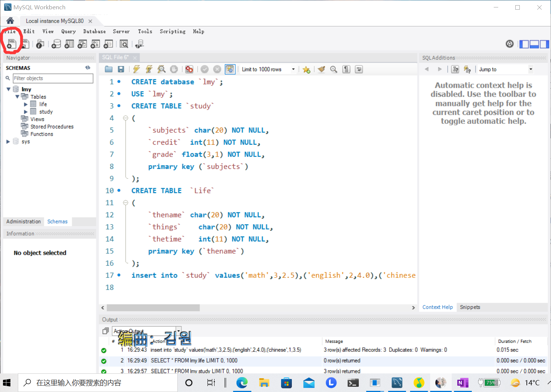This screenshot has width=551, height=392.
Task: Open the Scripting menu
Action: (x=173, y=31)
